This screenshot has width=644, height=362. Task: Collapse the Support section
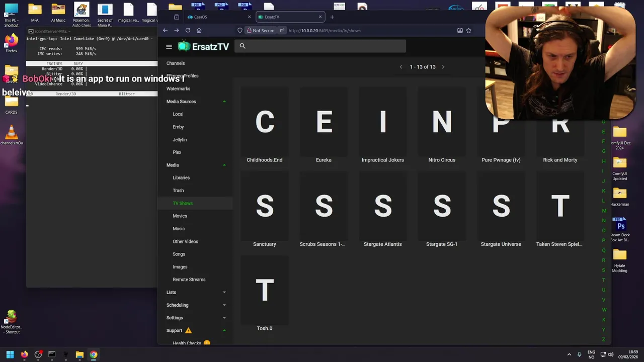(x=224, y=330)
